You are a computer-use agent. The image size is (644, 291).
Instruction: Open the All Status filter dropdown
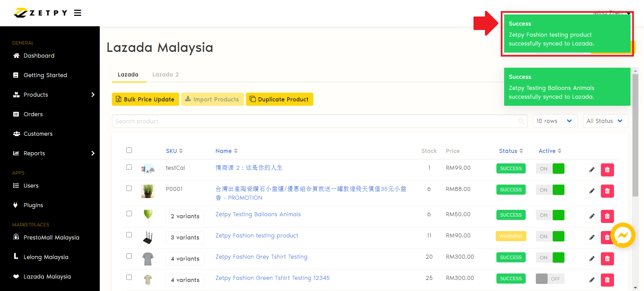(605, 121)
